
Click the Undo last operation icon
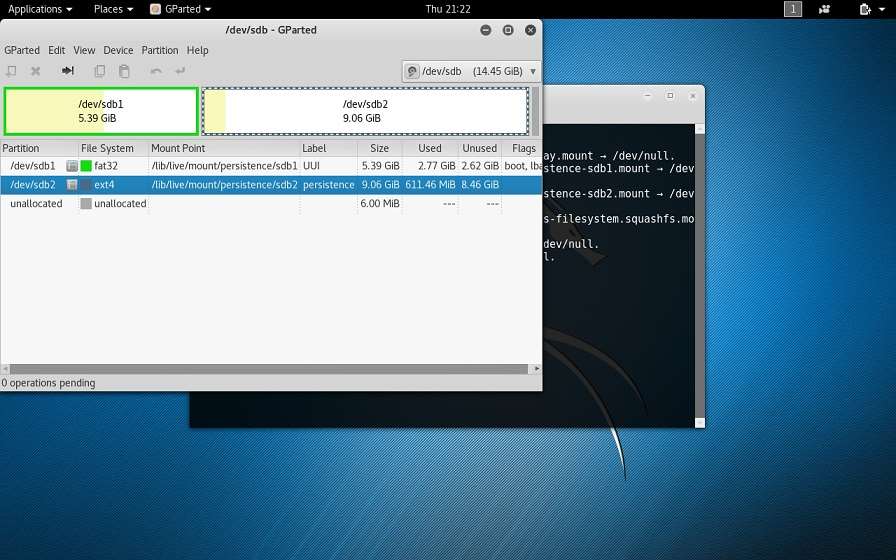coord(155,71)
